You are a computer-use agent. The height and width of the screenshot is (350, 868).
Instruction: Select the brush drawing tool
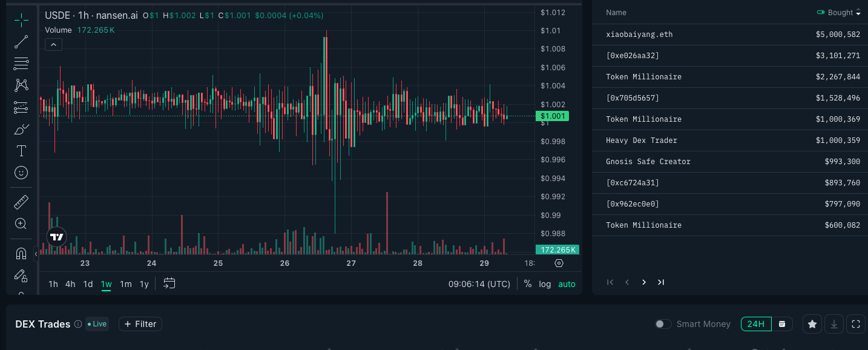[x=21, y=129]
